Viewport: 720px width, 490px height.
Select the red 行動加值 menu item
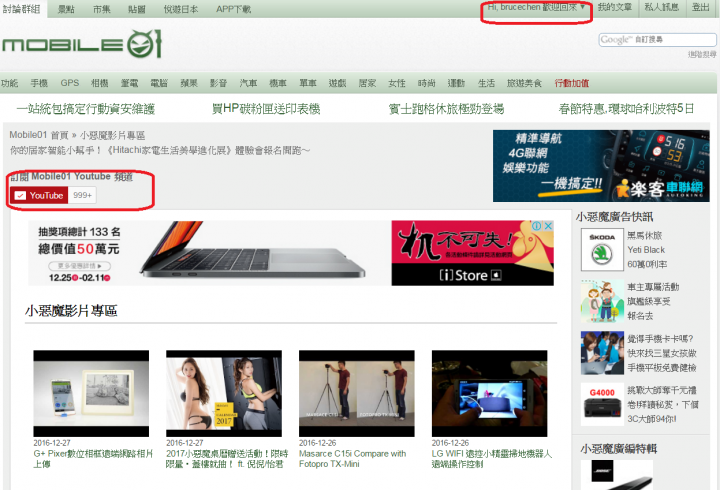coord(572,83)
